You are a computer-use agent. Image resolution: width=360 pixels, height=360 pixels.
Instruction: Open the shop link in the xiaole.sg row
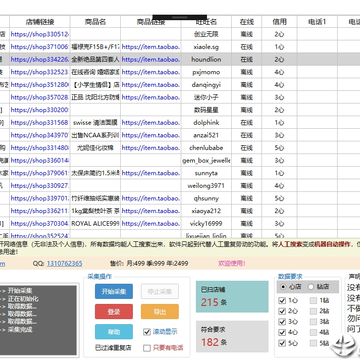pos(40,47)
